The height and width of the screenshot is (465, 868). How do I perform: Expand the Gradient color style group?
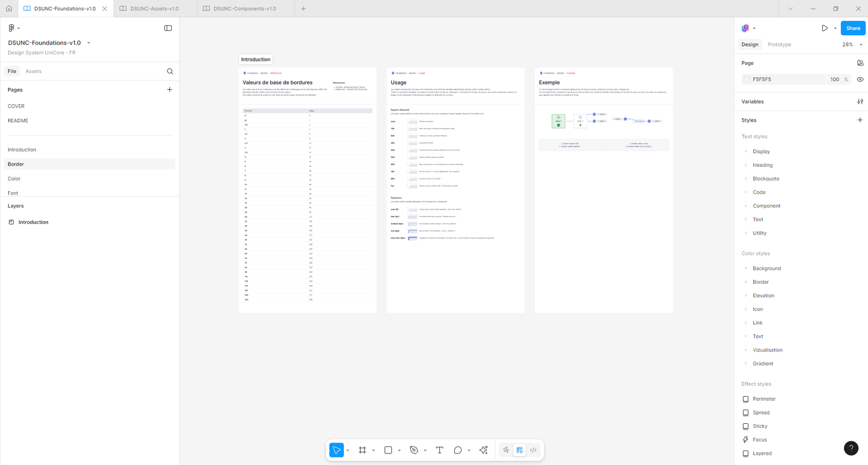tap(746, 364)
